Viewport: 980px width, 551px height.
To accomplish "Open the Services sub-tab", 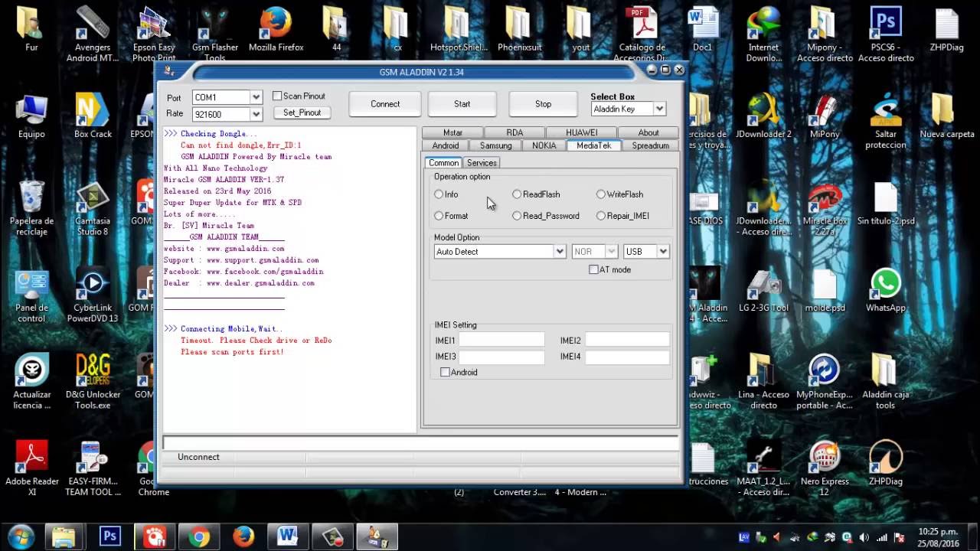I will (482, 163).
